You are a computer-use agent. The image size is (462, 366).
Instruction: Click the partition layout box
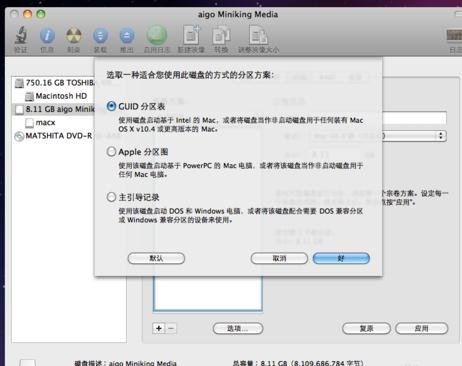coord(207,293)
